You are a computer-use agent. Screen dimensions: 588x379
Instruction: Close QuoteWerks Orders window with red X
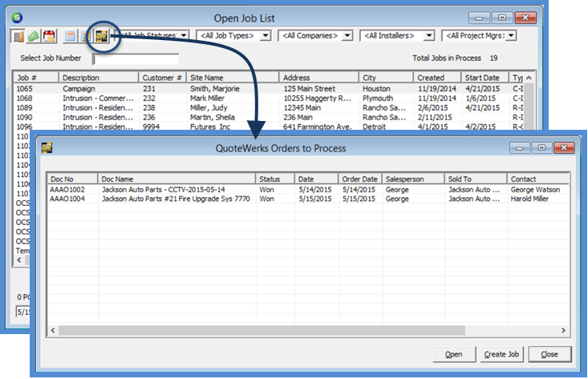564,148
